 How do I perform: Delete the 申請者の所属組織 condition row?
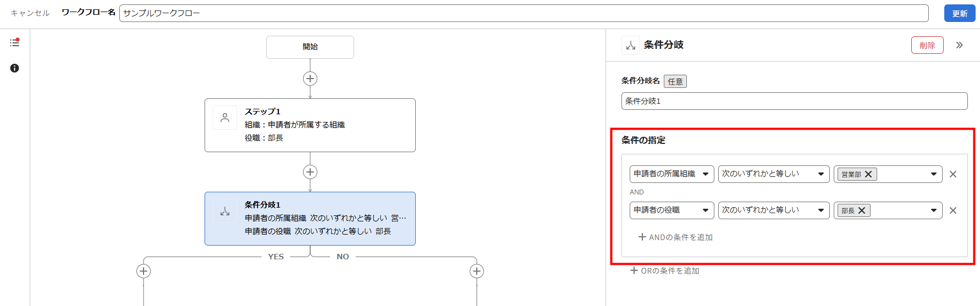(x=953, y=174)
